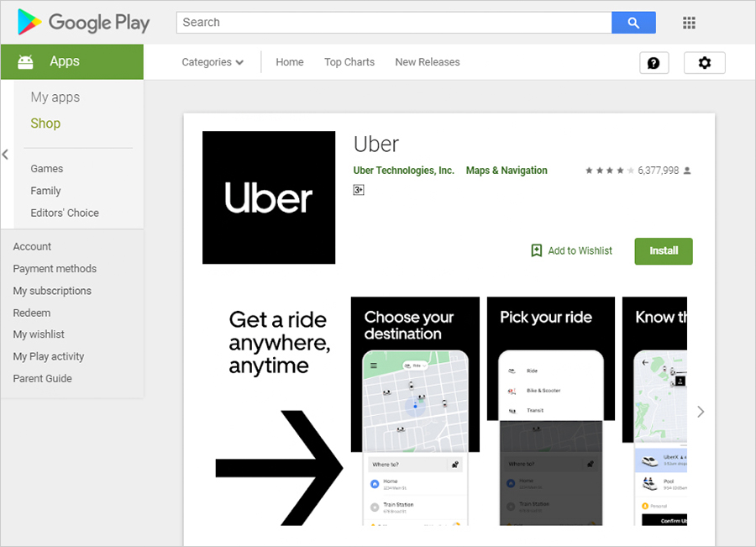Click the Uber app icon
756x547 pixels.
[x=269, y=197]
